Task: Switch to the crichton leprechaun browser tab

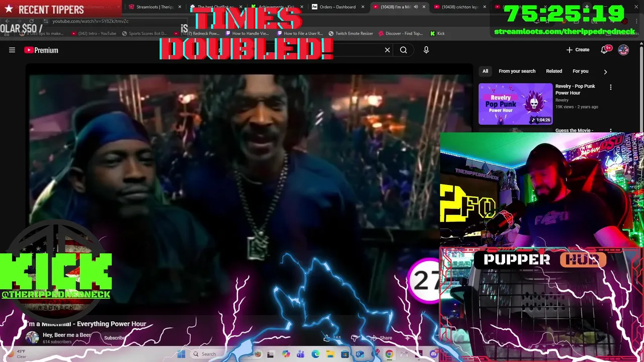Action: 459,7
